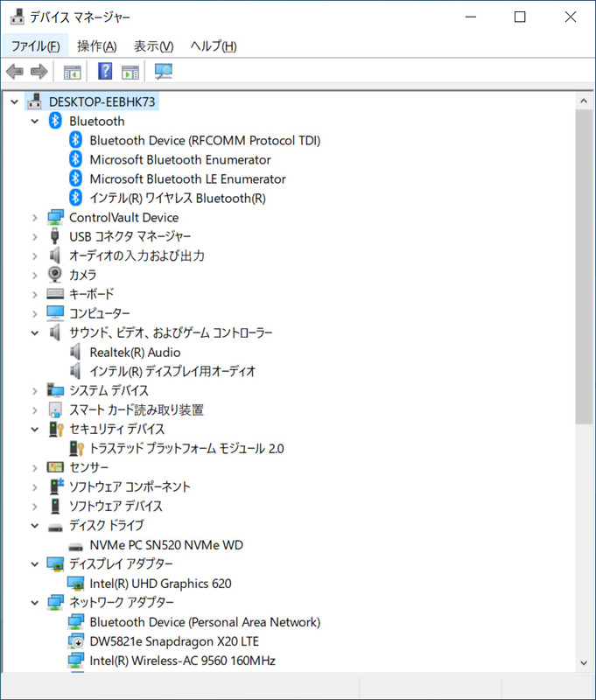
Task: Click the Realtek(R) Audio speaker icon
Action: pyautogui.click(x=75, y=352)
